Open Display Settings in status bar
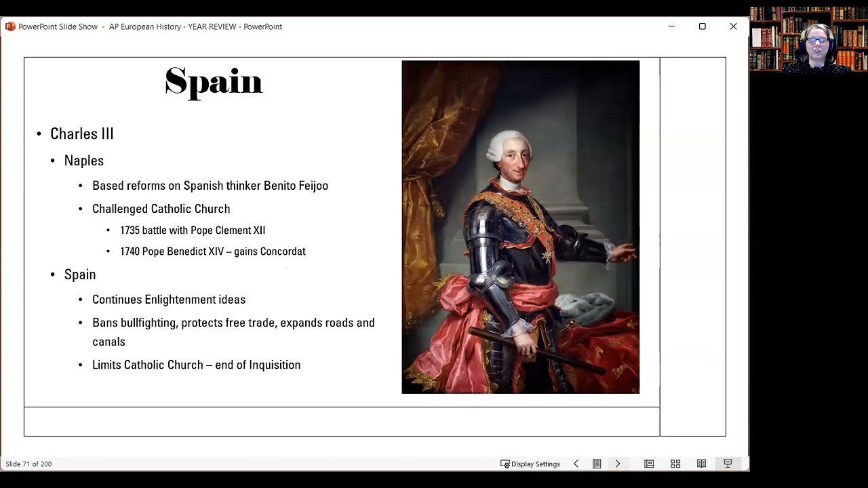868x488 pixels. point(530,464)
